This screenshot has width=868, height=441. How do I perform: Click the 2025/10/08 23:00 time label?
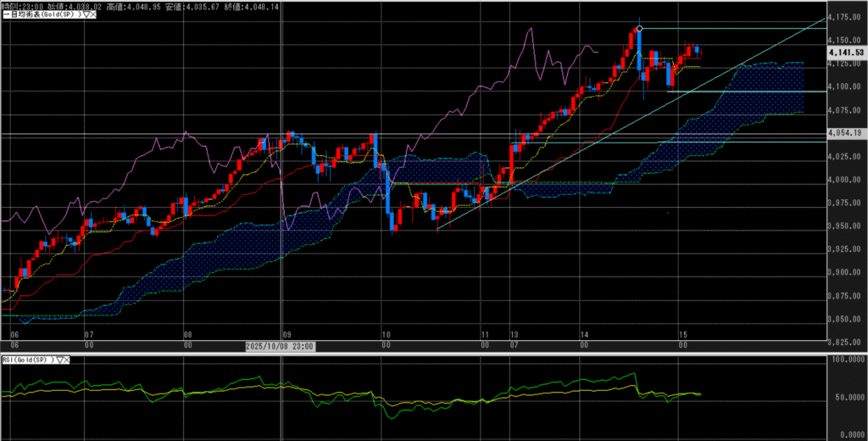tap(280, 346)
